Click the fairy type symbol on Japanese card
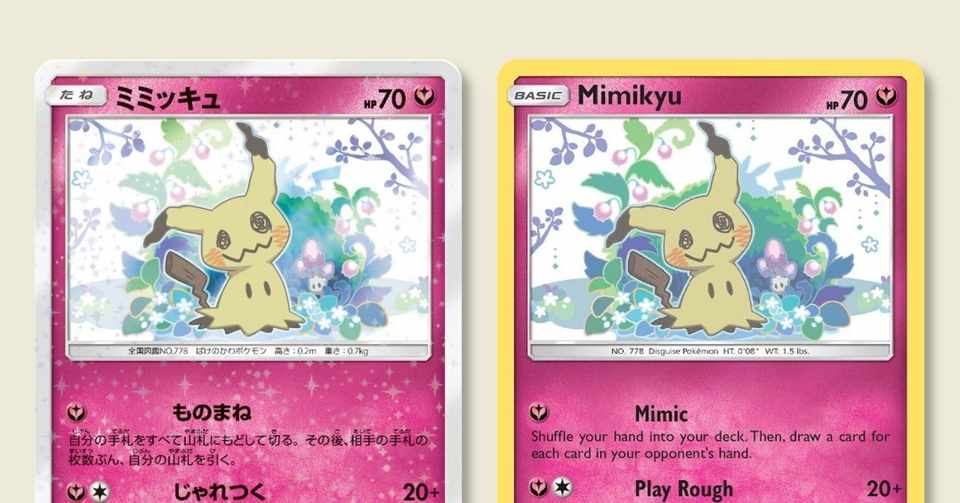The image size is (960, 503). (424, 97)
